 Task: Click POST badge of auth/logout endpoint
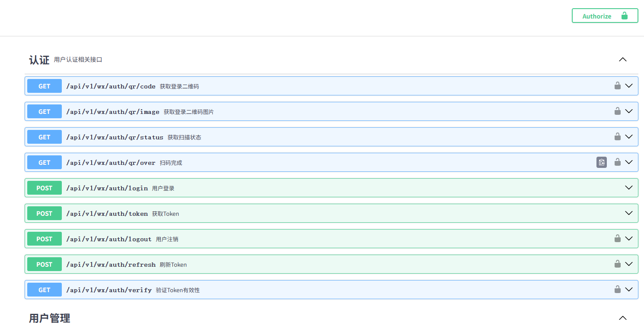click(x=45, y=239)
